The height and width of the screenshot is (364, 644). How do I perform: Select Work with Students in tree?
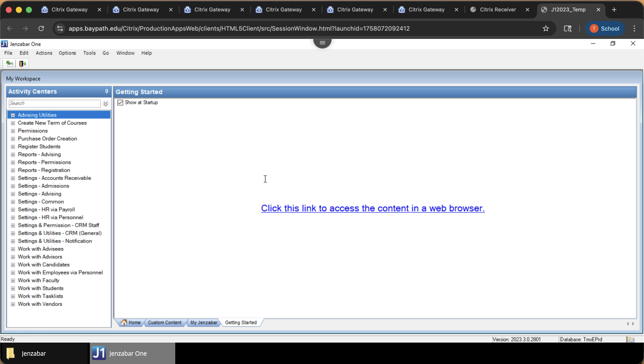(41, 288)
